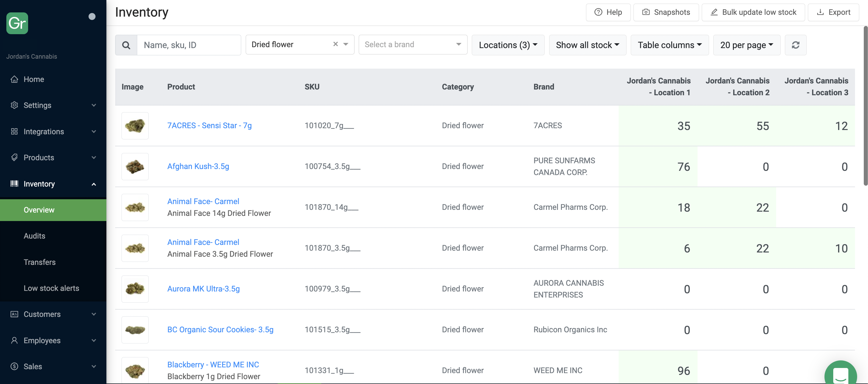Image resolution: width=868 pixels, height=384 pixels.
Task: Click Bulk update low stock
Action: pyautogui.click(x=753, y=12)
